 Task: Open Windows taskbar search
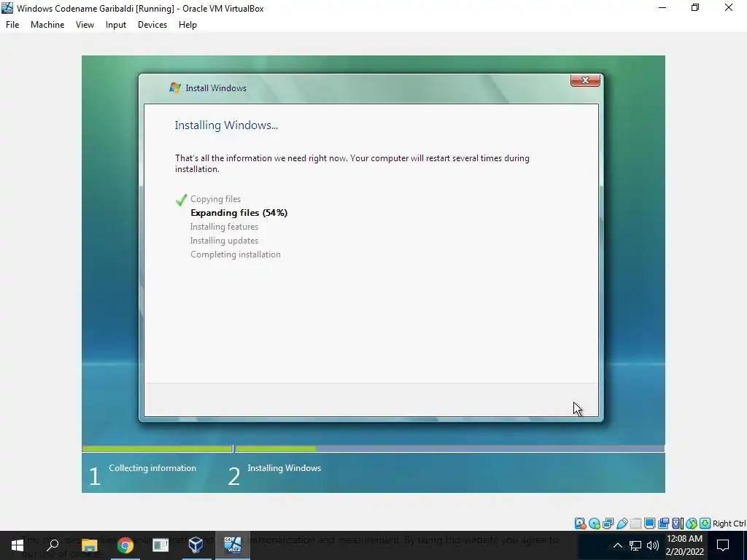point(53,545)
